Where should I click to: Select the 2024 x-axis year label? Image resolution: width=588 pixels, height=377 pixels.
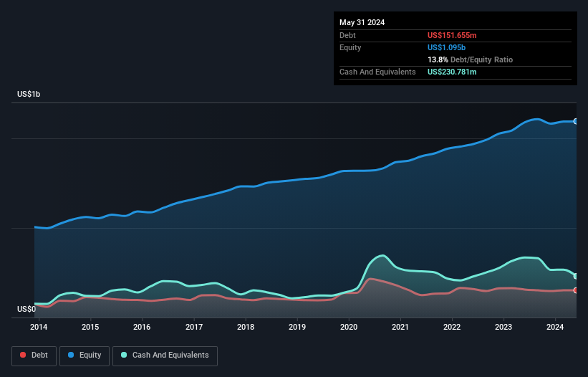(x=555, y=327)
